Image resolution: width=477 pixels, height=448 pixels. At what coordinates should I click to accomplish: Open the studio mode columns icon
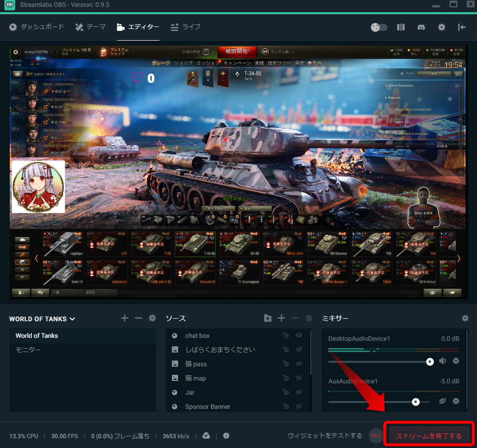click(x=401, y=27)
